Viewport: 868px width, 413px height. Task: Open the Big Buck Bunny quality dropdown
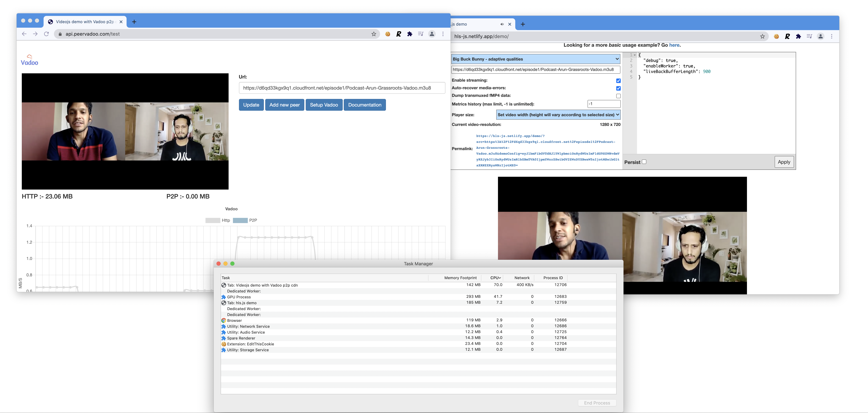pos(535,59)
